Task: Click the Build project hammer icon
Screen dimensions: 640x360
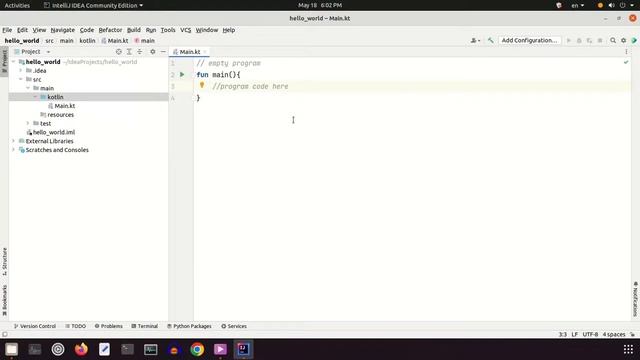Action: [x=491, y=40]
